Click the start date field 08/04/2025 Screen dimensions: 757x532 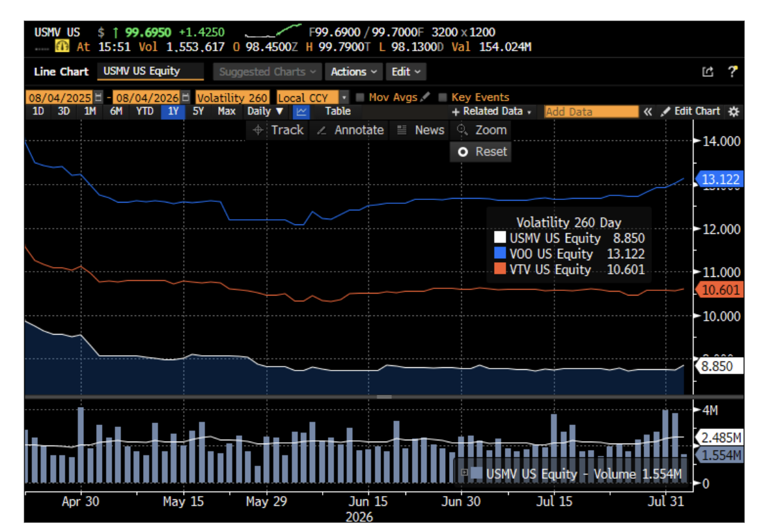tap(60, 97)
